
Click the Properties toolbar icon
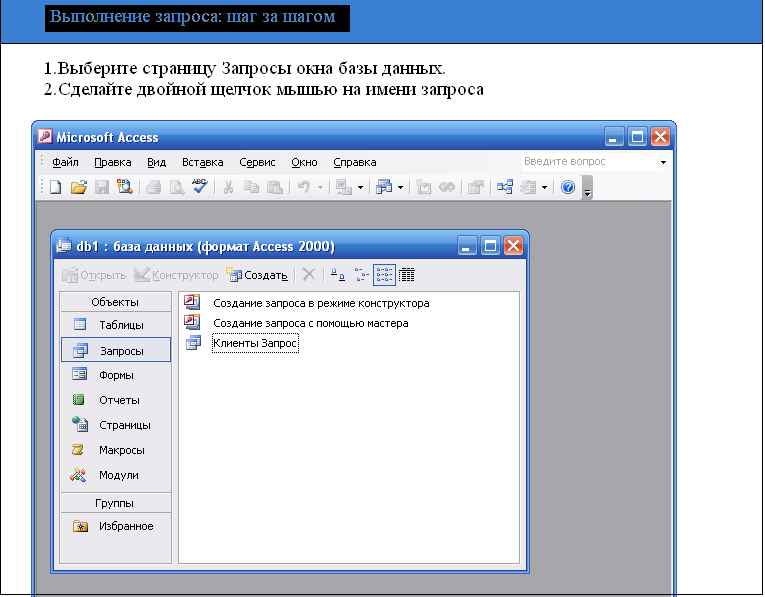point(475,187)
